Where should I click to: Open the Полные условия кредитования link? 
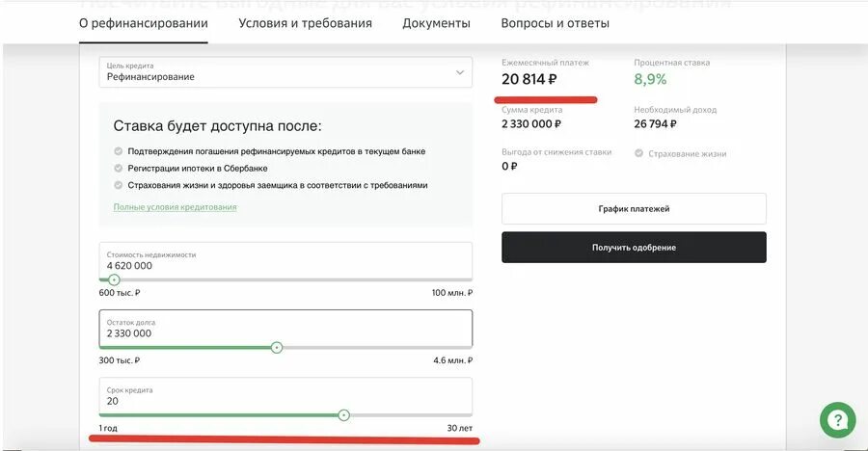175,207
